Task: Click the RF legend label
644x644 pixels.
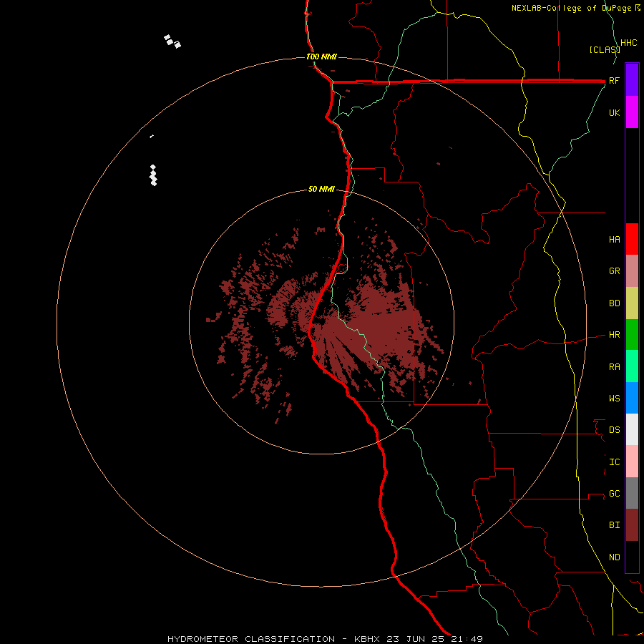Action: pyautogui.click(x=615, y=80)
